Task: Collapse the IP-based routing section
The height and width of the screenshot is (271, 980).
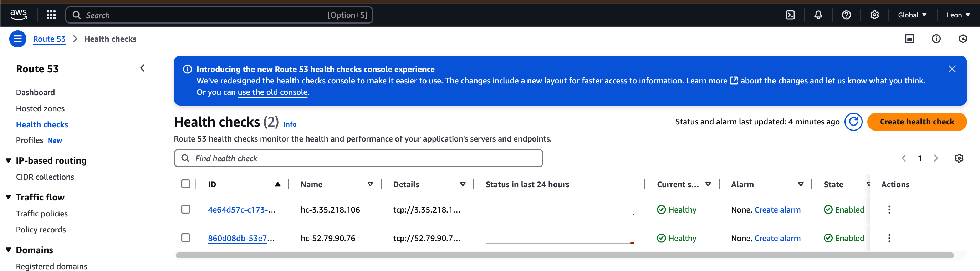Action: [x=8, y=160]
